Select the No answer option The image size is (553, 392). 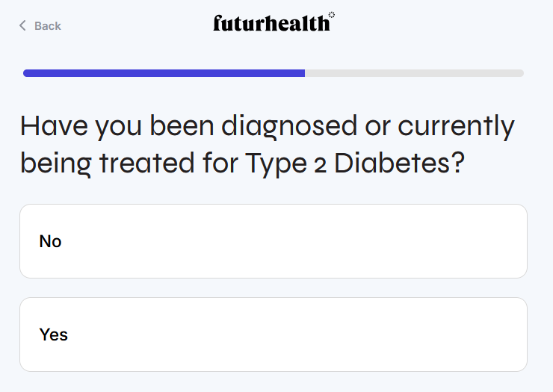pos(273,241)
